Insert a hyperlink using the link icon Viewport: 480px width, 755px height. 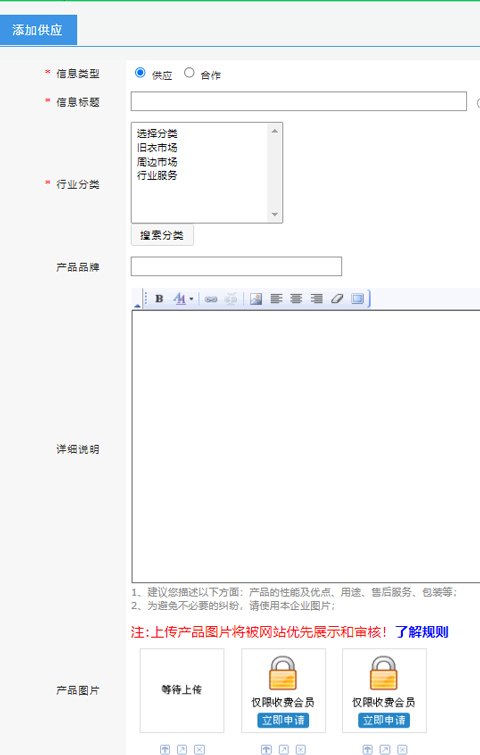coord(211,299)
